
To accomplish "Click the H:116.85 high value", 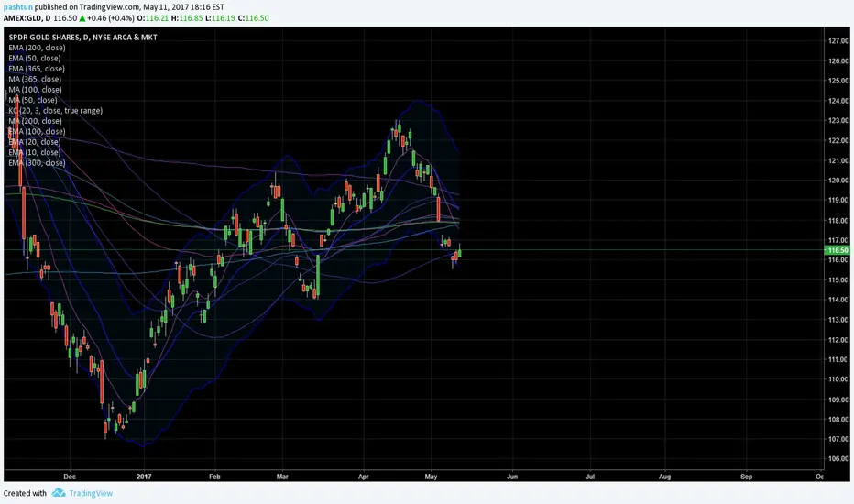I will [187, 18].
